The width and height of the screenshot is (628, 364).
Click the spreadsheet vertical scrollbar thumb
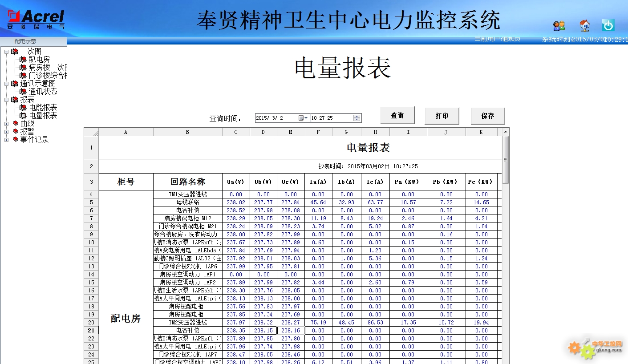[505, 160]
